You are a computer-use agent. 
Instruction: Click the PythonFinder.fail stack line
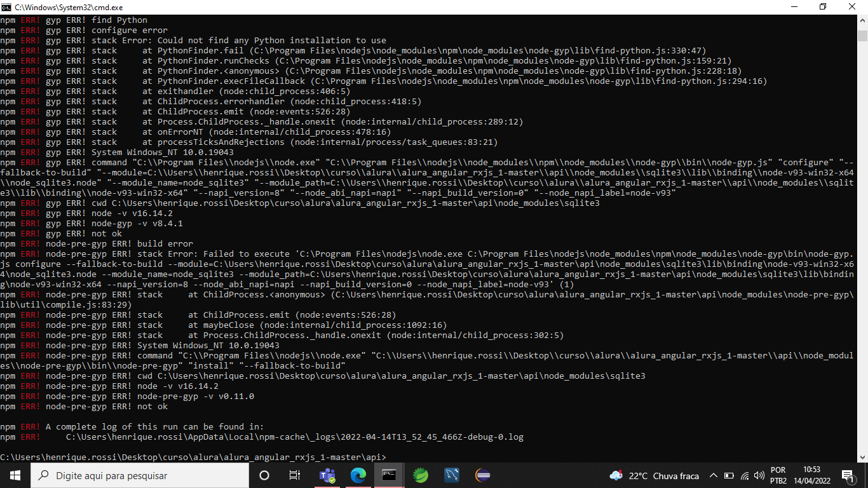(x=353, y=51)
